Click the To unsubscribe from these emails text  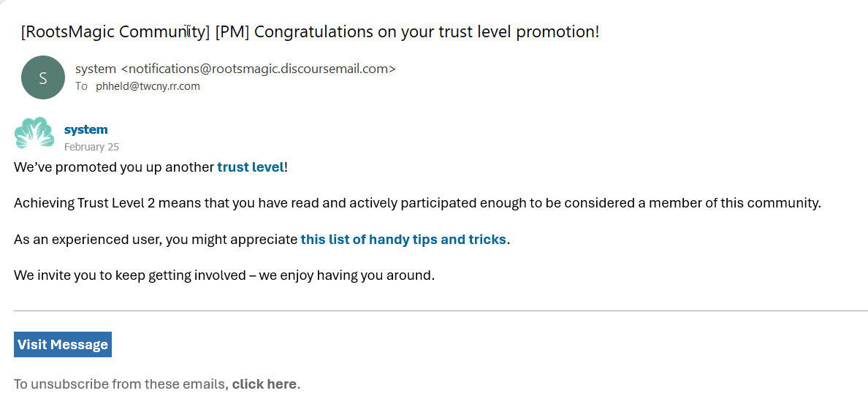(120, 384)
